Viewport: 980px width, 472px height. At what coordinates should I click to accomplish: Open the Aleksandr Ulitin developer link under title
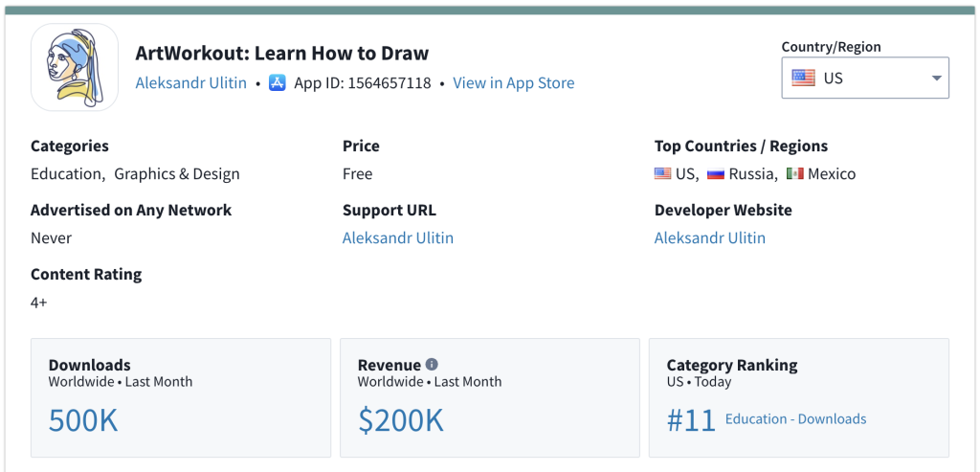point(191,83)
